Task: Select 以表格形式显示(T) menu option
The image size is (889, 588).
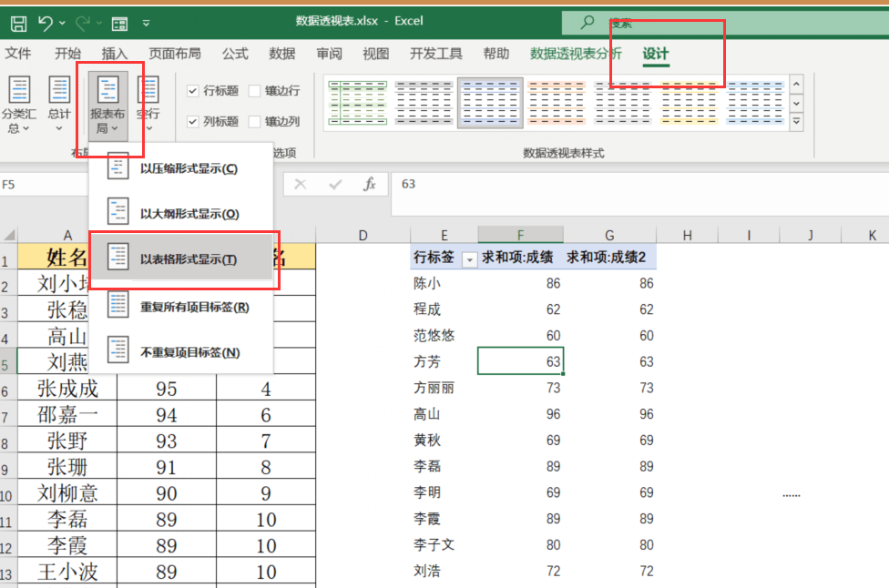Action: (x=181, y=259)
